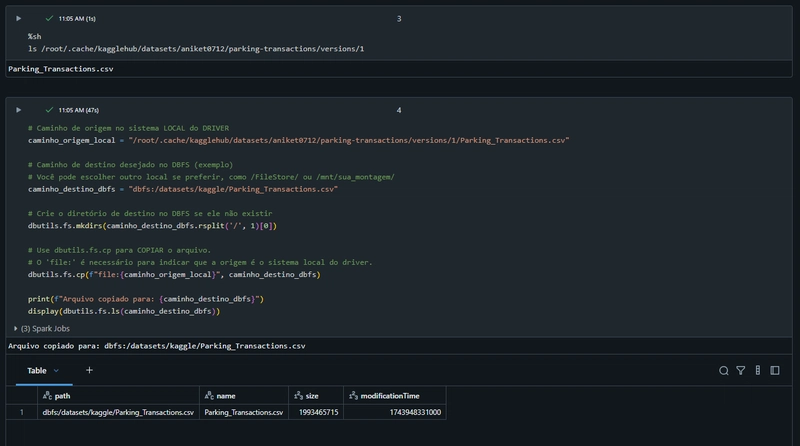Viewport: 800px width, 446px height.
Task: Select row number 1 in the table
Action: tap(21, 412)
